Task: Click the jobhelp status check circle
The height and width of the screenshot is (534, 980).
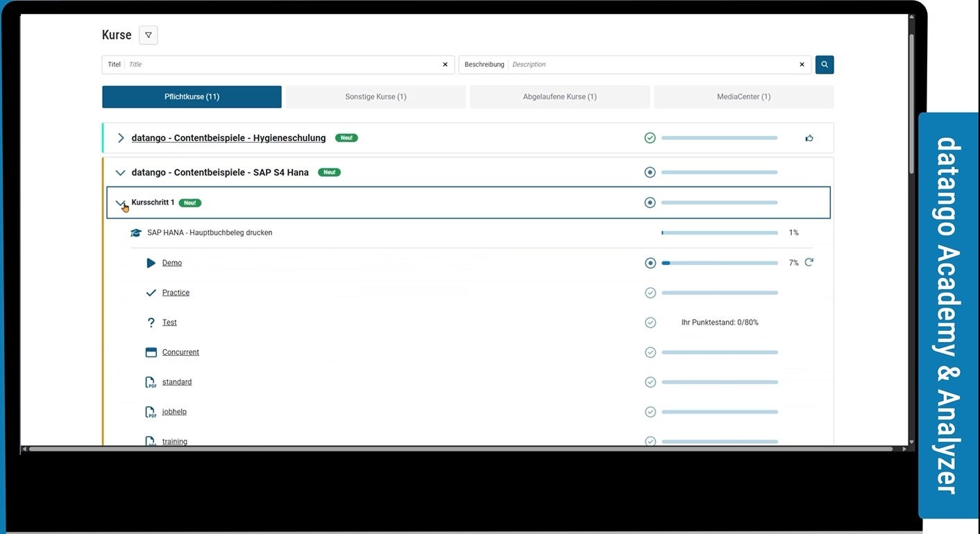Action: (x=650, y=412)
